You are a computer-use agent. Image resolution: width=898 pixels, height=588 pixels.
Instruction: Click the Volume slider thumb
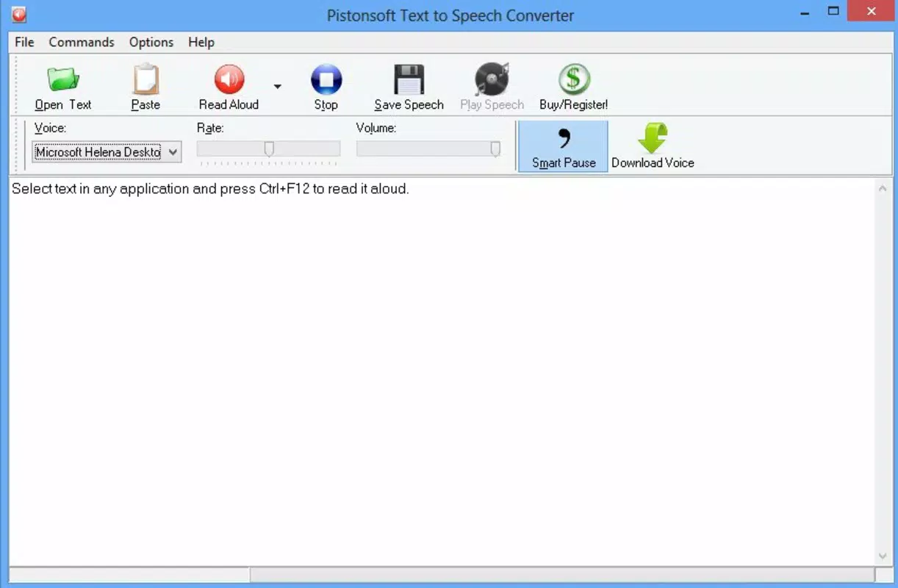point(495,149)
